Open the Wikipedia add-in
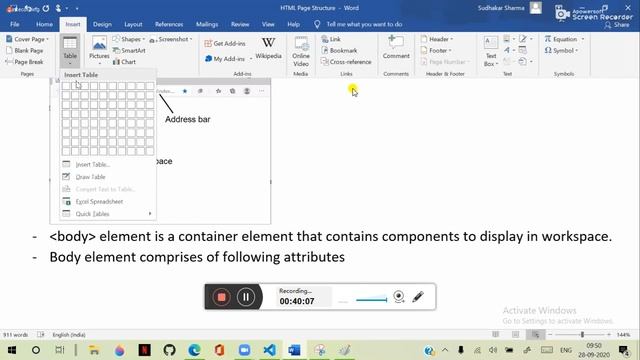Screen dimensions: 640x360 click(268, 48)
